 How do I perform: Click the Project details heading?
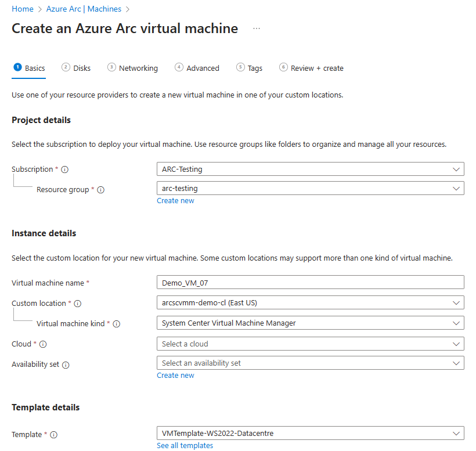coord(41,120)
